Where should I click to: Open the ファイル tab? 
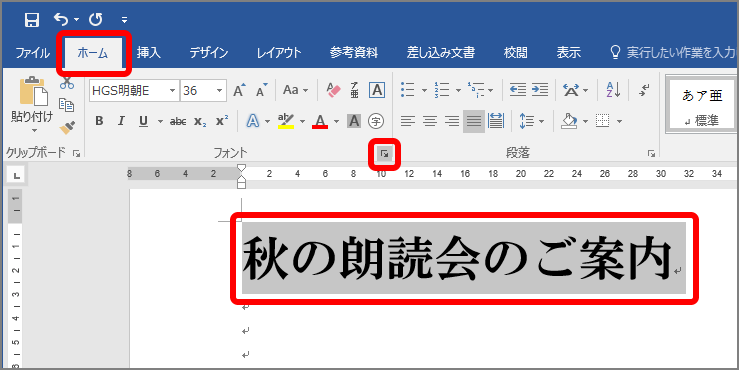pyautogui.click(x=32, y=52)
